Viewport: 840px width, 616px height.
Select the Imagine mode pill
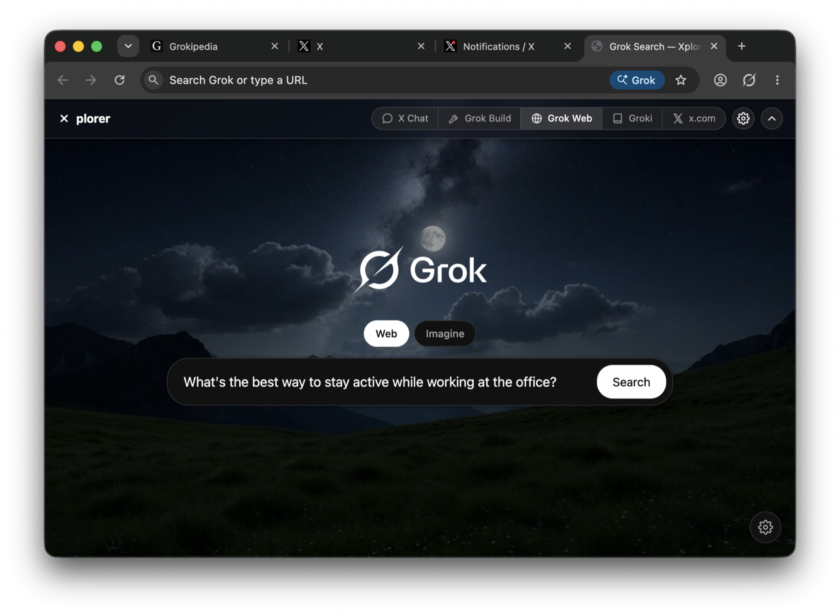(445, 333)
